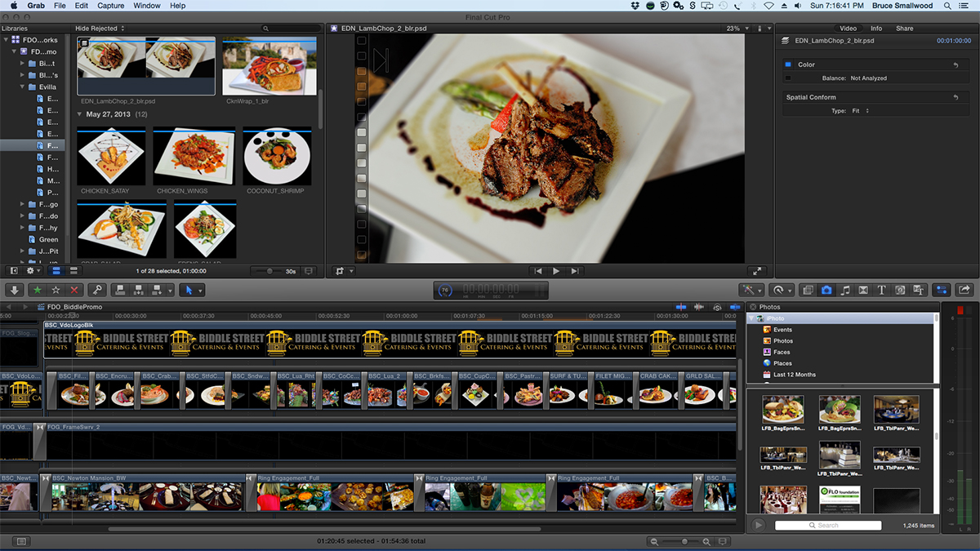
Task: Open the Retime speed menu
Action: tap(782, 290)
